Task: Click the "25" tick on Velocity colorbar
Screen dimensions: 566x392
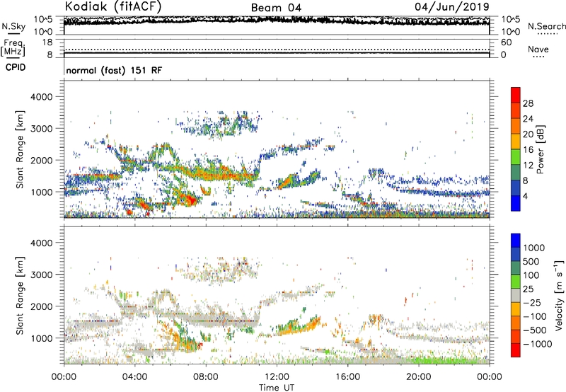Action: coord(528,289)
